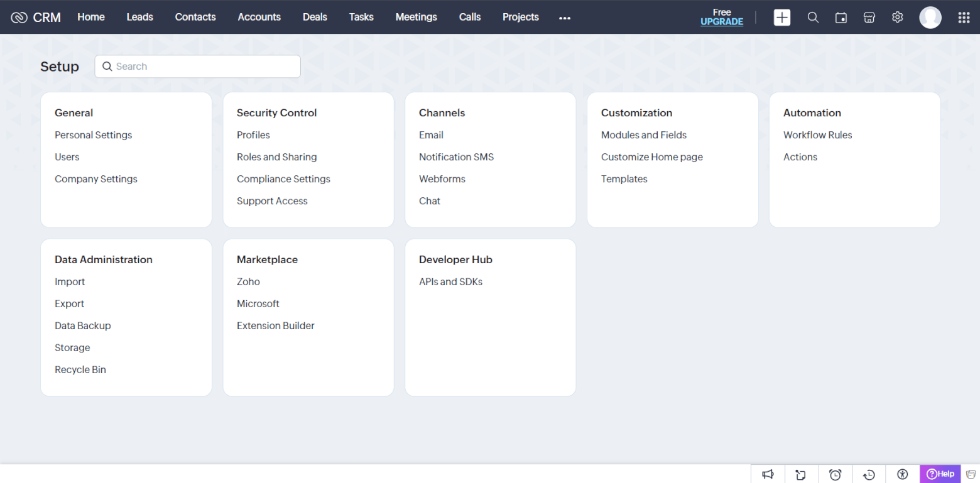Viewport: 980px width, 483px height.
Task: Open Roles and Sharing
Action: click(x=277, y=157)
